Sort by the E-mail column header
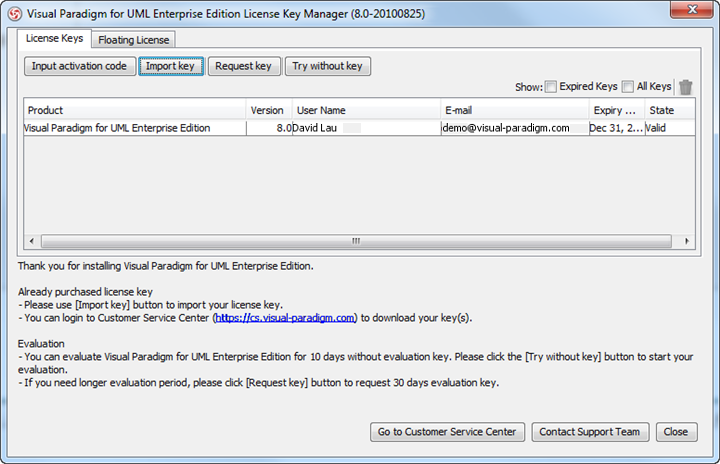Viewport: 720px width, 464px height. coord(515,110)
